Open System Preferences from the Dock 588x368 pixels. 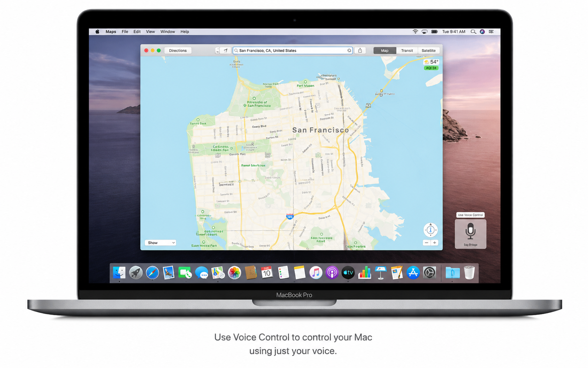pyautogui.click(x=429, y=273)
